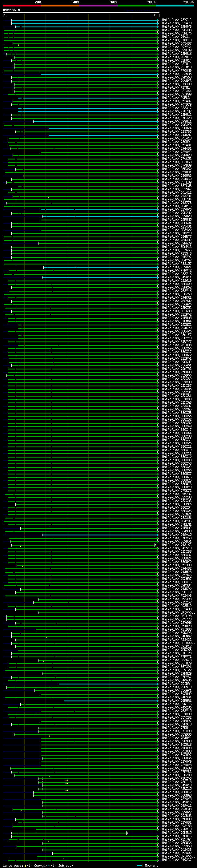Image resolution: width=197 pixels, height=868 pixels.
Task: Select the UniRef100_P93153 label
Action: click(176, 826)
